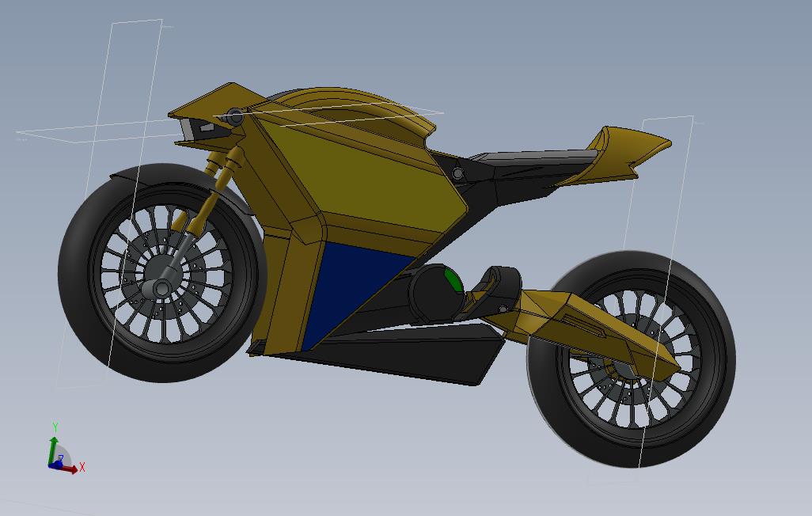Viewport: 812px width, 516px height.
Task: Click the green Y axis of the triad
Action: coord(53,450)
